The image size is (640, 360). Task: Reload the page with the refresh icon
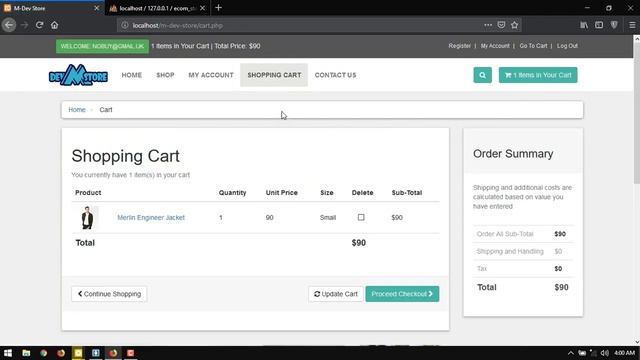click(39, 25)
